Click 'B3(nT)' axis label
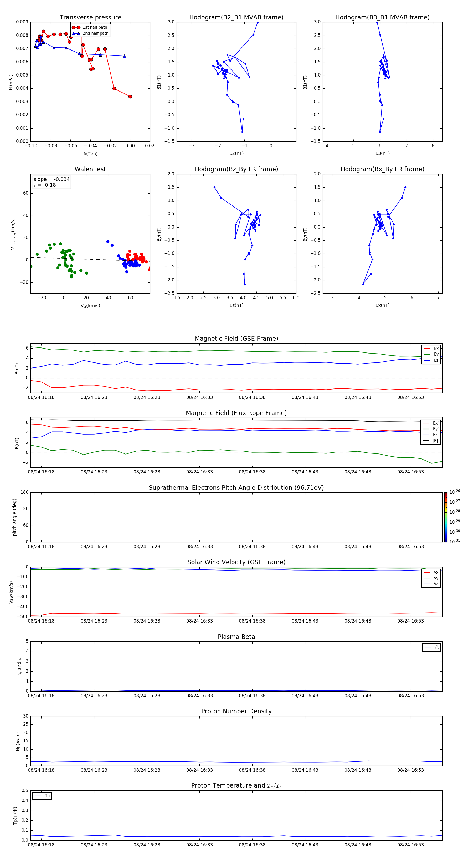 point(382,153)
